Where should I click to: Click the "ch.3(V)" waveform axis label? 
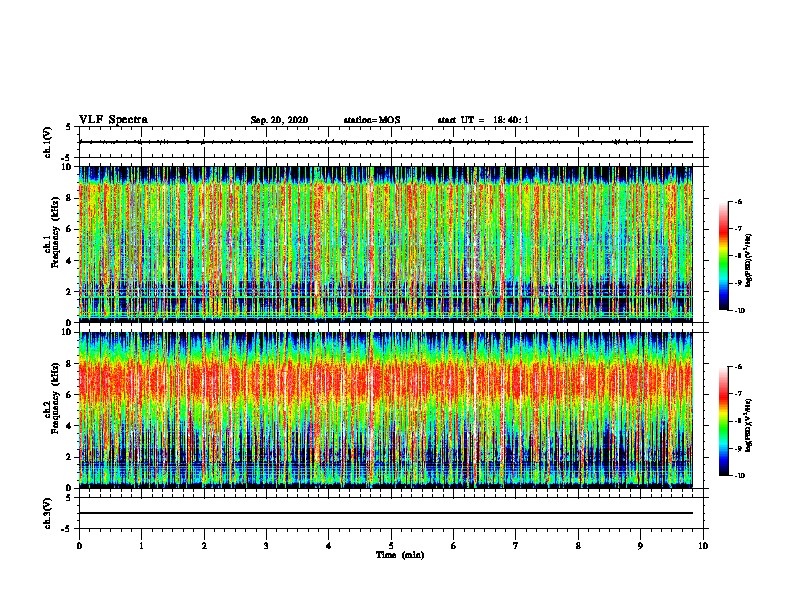(x=47, y=513)
